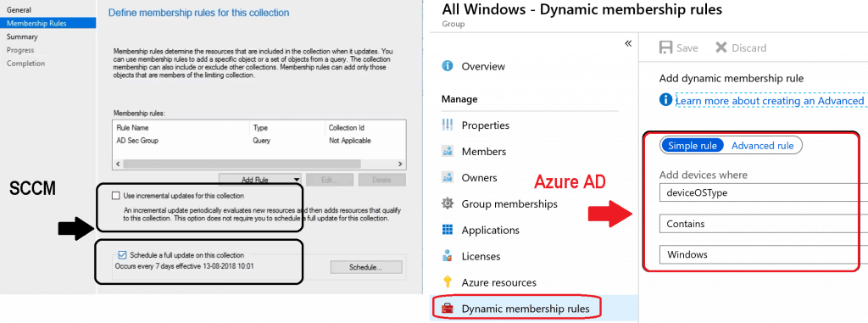Click the Owners icon in Manage list
868x323 pixels.
click(x=448, y=177)
